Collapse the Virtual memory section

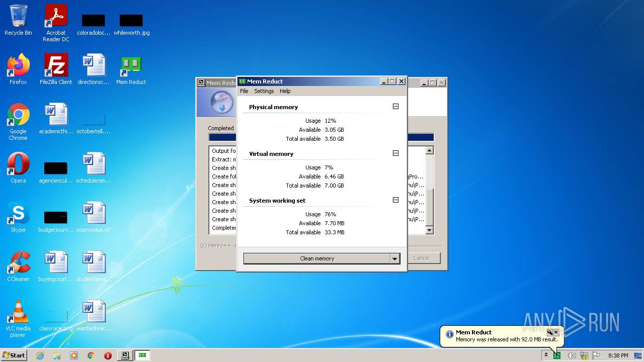point(395,153)
